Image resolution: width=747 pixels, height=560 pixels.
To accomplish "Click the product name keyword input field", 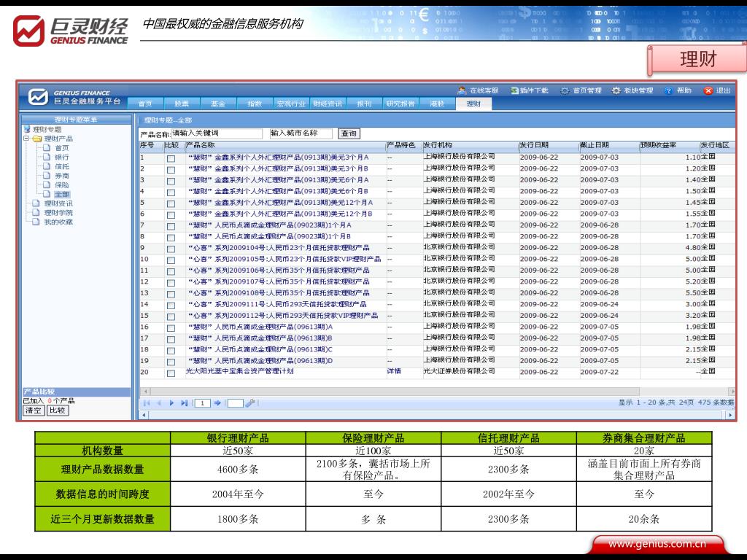I will [x=216, y=134].
